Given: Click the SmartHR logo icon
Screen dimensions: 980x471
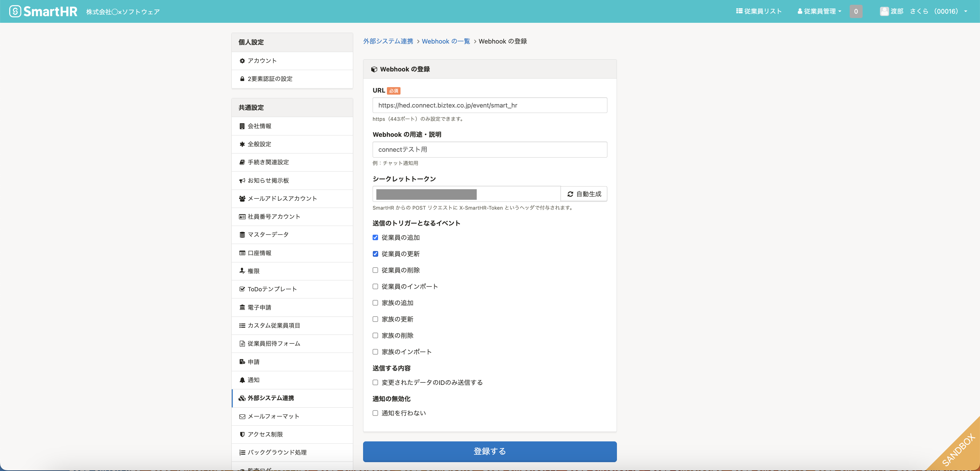Looking at the screenshot, I should pos(15,12).
